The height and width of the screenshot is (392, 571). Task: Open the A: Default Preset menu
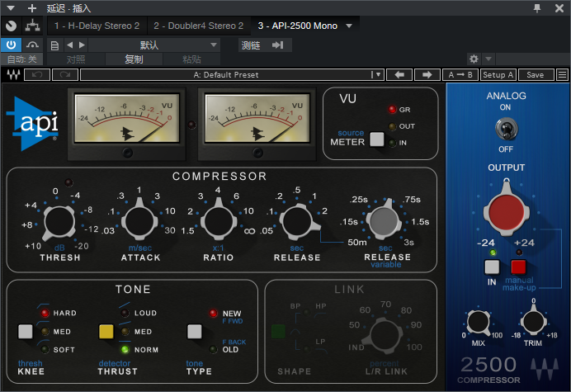(x=232, y=74)
